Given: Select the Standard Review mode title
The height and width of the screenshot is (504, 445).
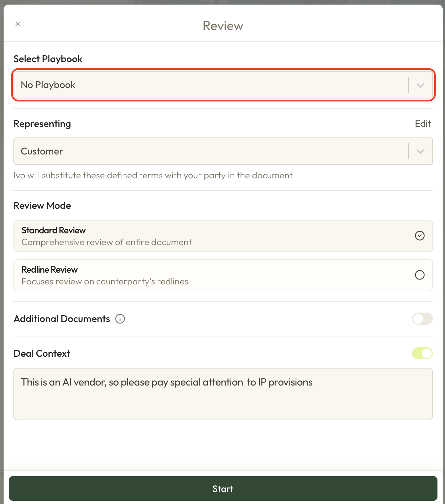Looking at the screenshot, I should 54,230.
